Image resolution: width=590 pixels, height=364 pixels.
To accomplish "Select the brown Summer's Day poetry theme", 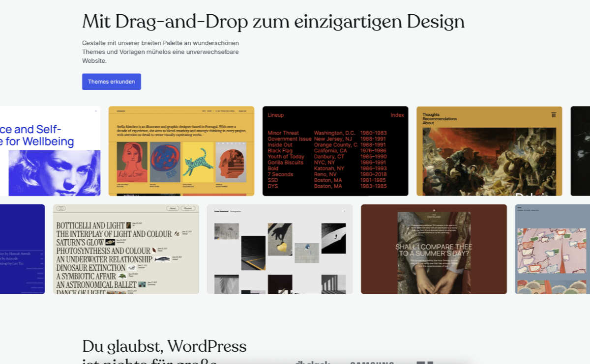I will tap(434, 249).
